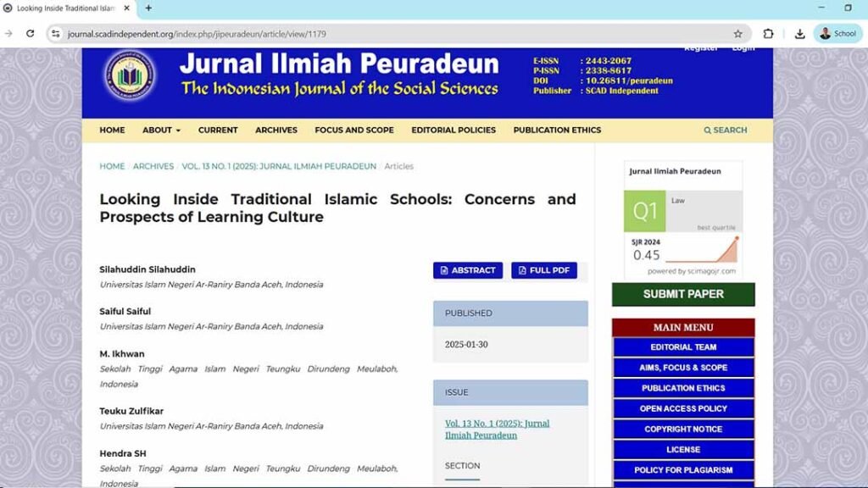868x488 pixels.
Task: Open the PUBLICATION ETHICS nav item
Action: [557, 130]
